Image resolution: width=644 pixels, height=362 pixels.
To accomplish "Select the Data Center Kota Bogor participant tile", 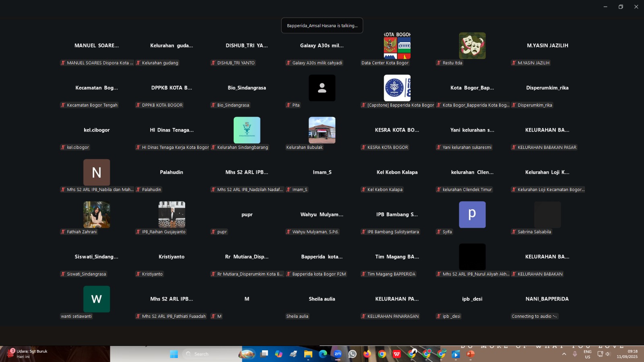I will tap(397, 46).
